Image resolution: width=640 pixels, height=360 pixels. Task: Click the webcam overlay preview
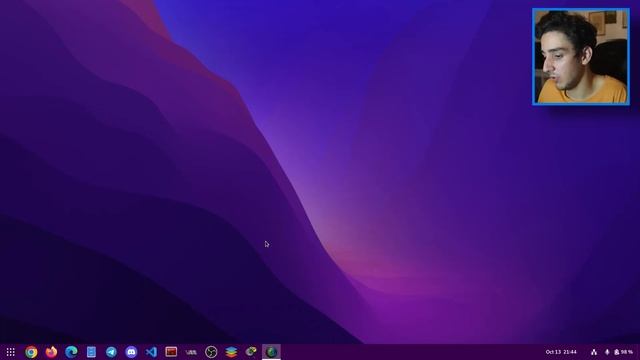coord(581,57)
